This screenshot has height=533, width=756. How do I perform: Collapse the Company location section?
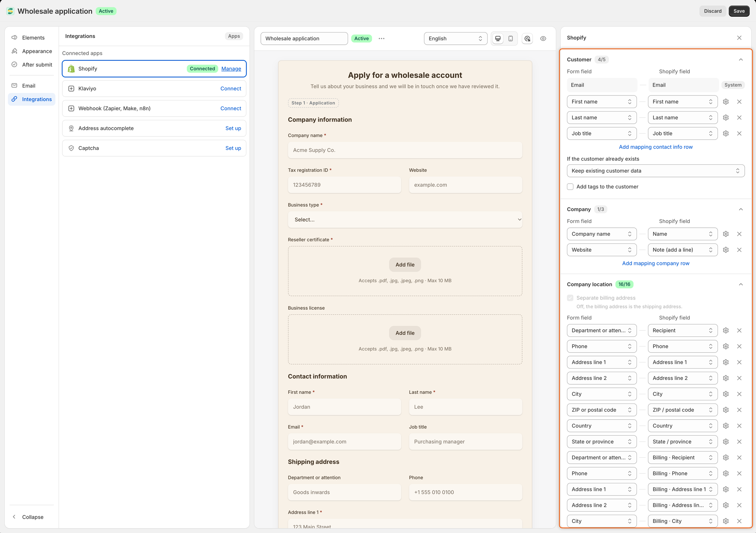[741, 284]
